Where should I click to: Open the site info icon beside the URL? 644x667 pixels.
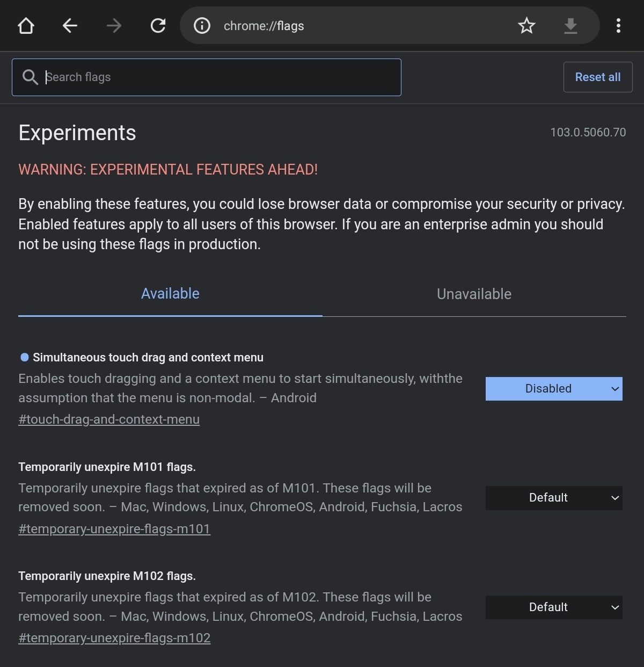point(202,26)
